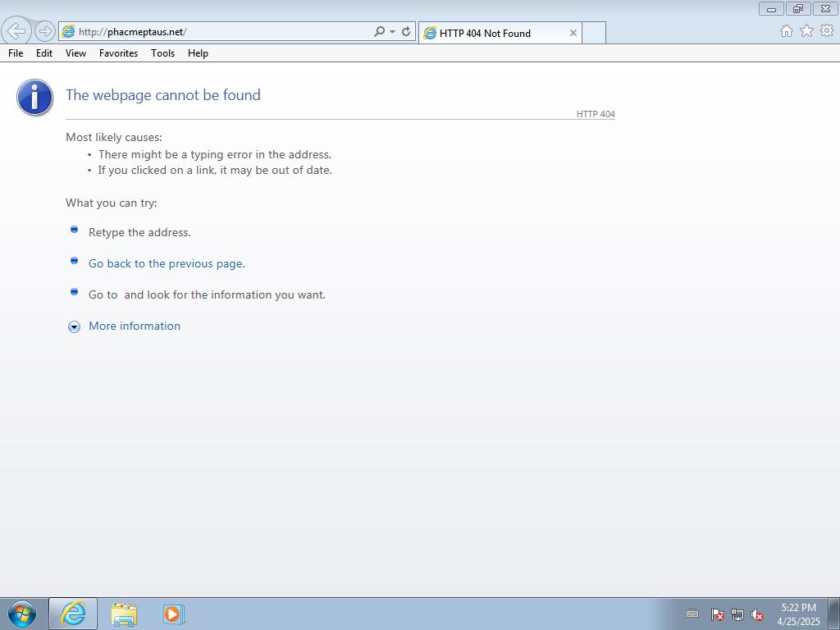
Task: Click 'The webpage cannot be found' heading
Action: tap(163, 95)
